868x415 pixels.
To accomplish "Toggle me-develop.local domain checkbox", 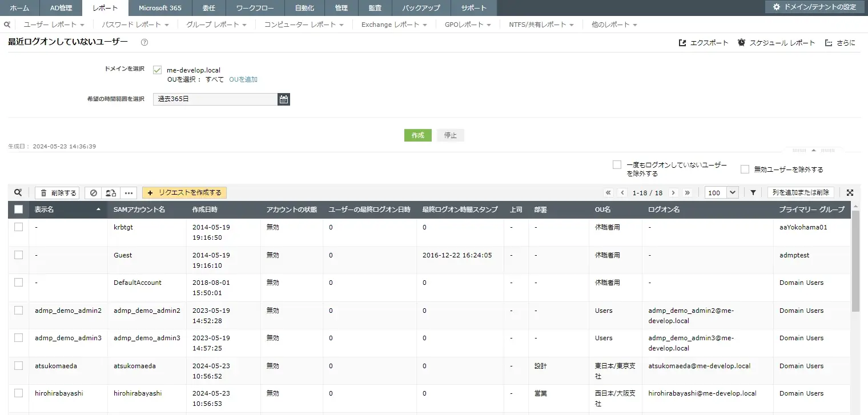I will (158, 70).
